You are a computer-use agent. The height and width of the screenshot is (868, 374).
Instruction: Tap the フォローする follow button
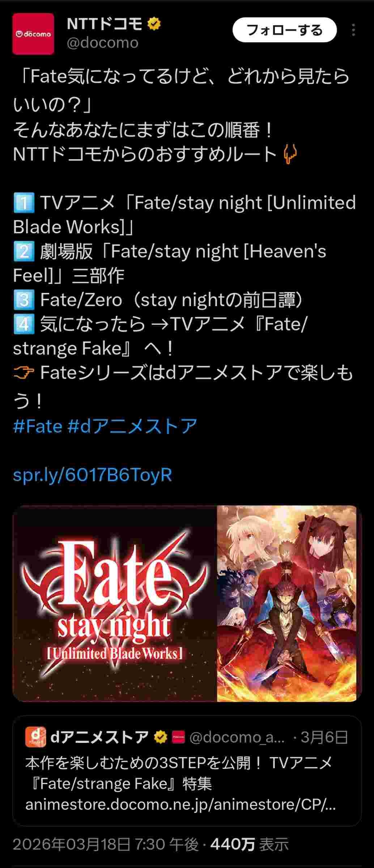[x=285, y=30]
